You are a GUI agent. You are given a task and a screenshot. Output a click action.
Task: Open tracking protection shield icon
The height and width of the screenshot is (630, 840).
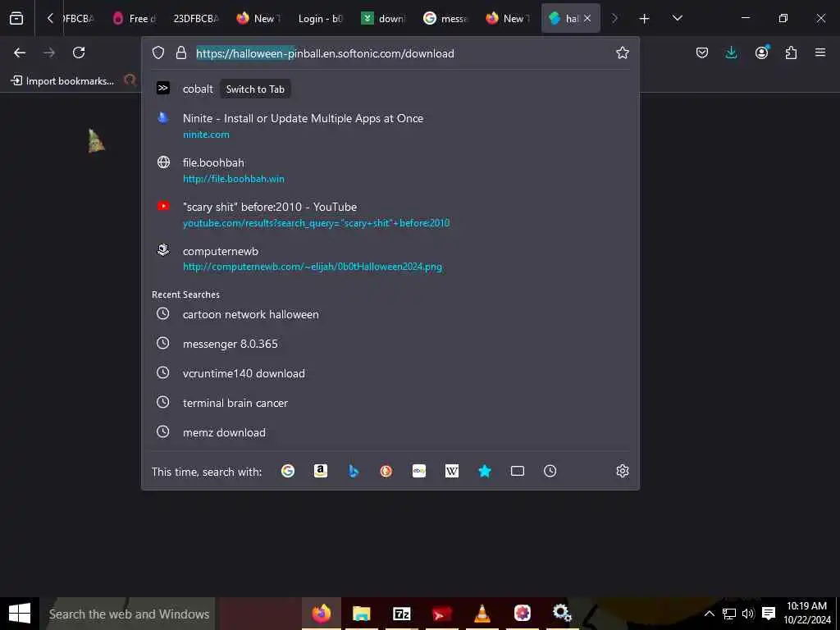pyautogui.click(x=158, y=52)
